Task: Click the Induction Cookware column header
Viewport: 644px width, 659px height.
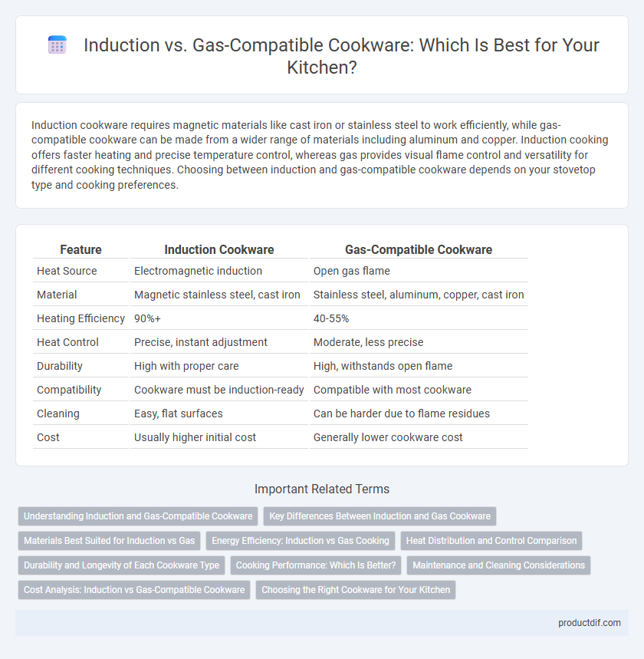Action: (219, 249)
